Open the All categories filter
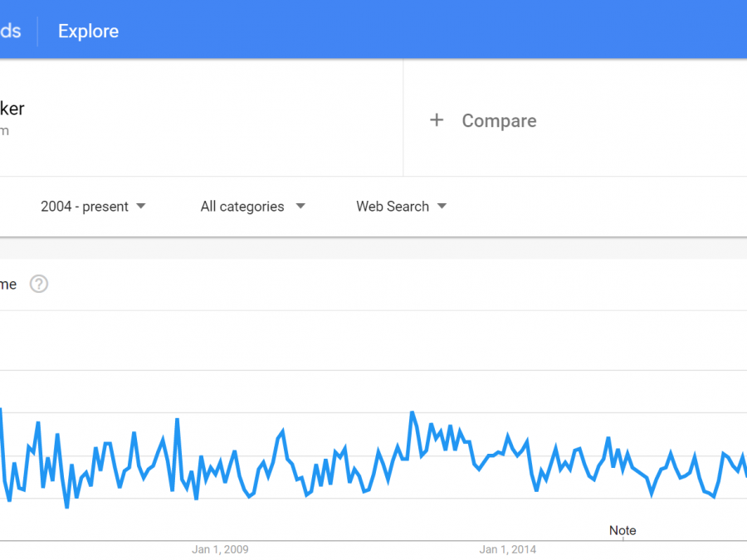This screenshot has width=747, height=560. click(242, 207)
